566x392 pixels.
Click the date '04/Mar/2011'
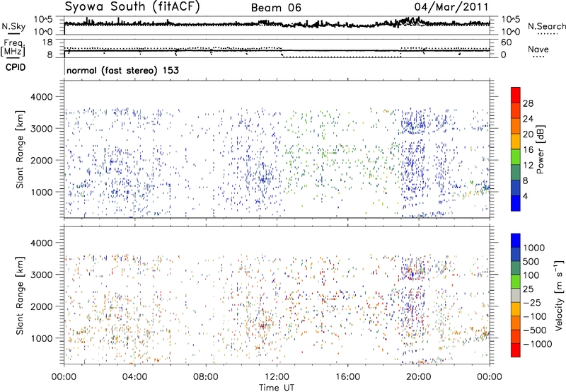451,7
